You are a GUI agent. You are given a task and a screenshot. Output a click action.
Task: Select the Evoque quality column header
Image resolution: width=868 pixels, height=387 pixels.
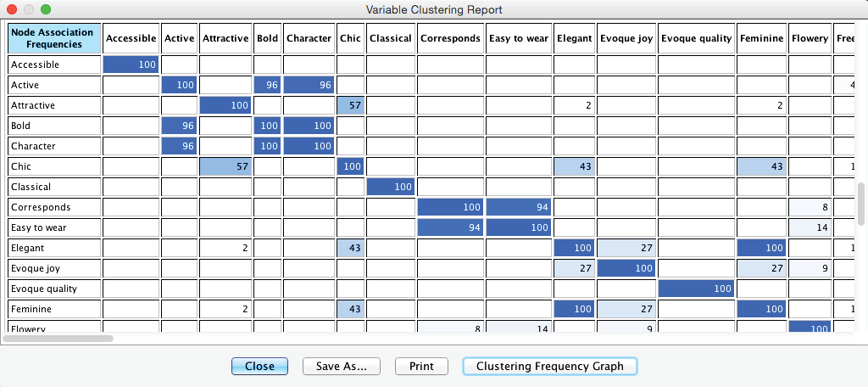[695, 38]
